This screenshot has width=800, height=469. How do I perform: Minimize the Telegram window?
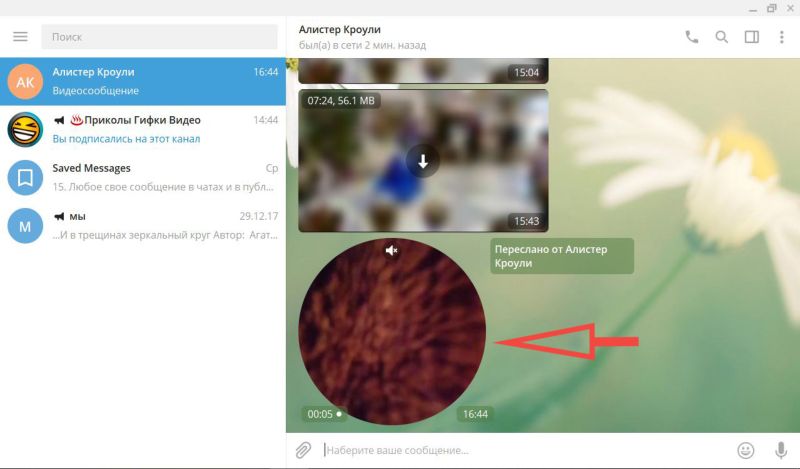pos(753,9)
